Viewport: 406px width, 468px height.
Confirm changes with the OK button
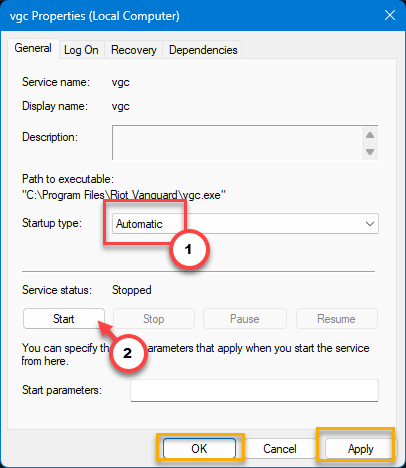[199, 449]
